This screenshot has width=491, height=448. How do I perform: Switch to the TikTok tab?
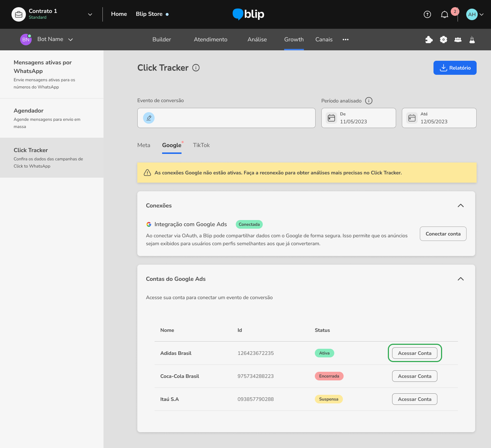[201, 145]
